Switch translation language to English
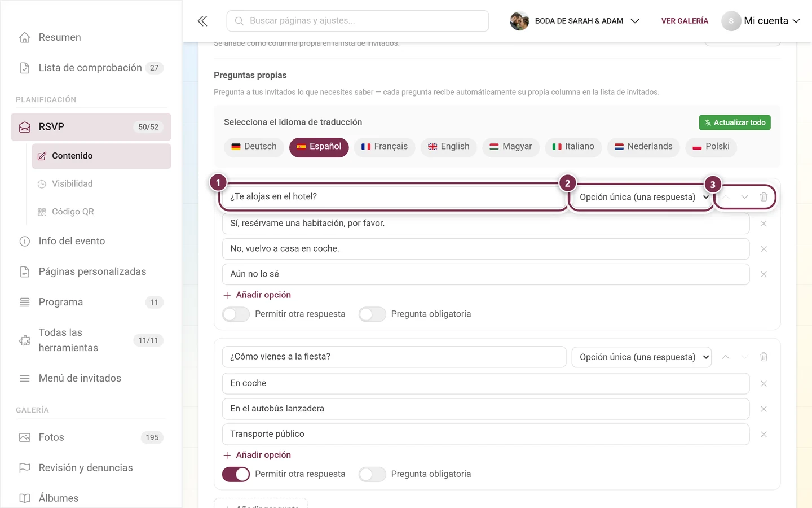 click(449, 147)
